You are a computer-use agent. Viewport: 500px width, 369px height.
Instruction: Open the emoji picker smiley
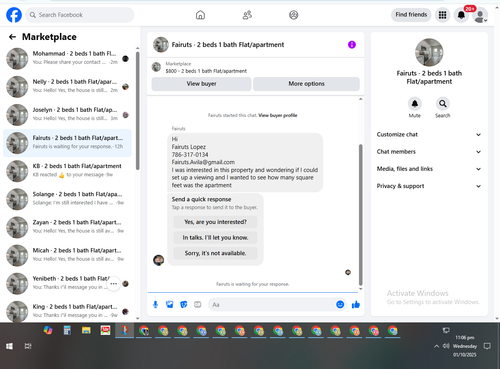[340, 304]
